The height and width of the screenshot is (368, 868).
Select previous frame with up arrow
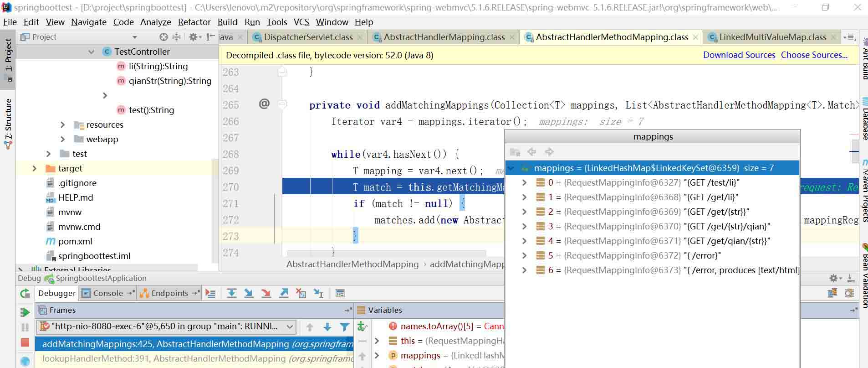point(310,327)
